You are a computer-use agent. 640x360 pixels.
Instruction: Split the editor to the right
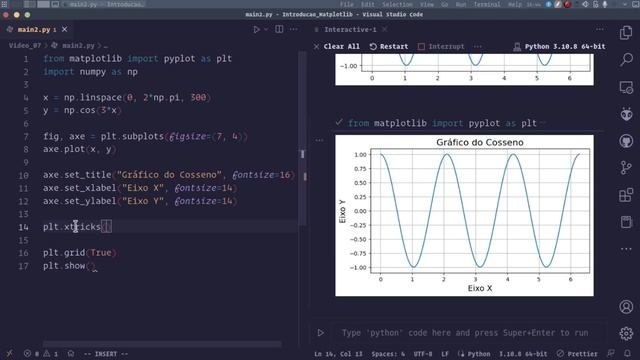[279, 29]
